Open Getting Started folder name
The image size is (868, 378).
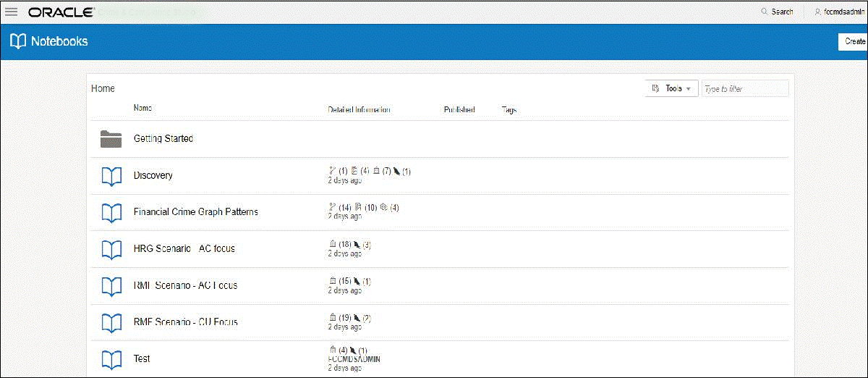163,138
